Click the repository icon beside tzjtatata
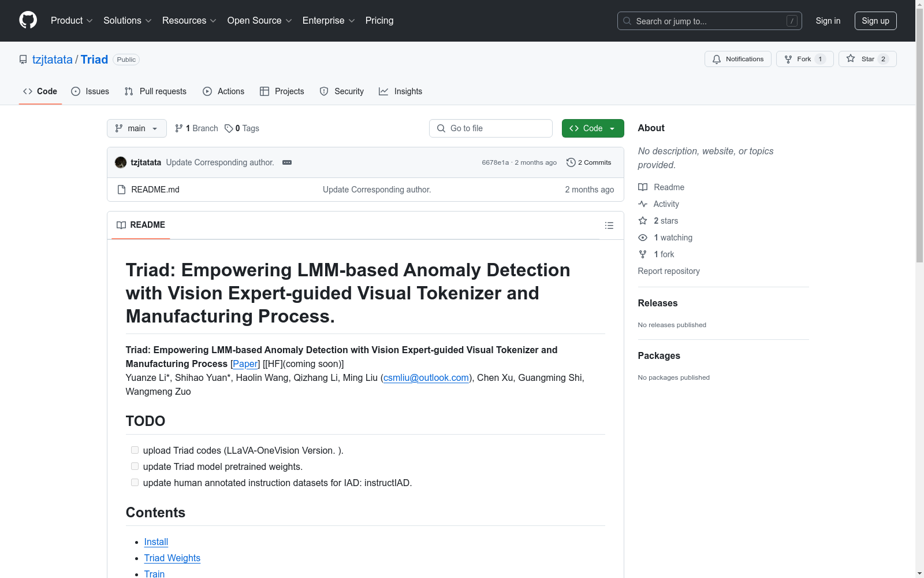This screenshot has width=924, height=578. [23, 60]
